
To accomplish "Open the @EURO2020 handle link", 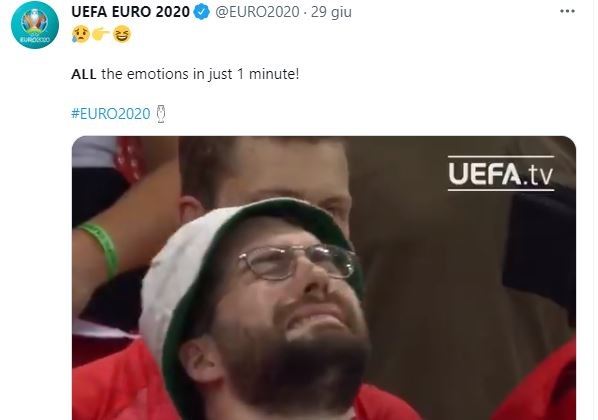I will pos(257,12).
